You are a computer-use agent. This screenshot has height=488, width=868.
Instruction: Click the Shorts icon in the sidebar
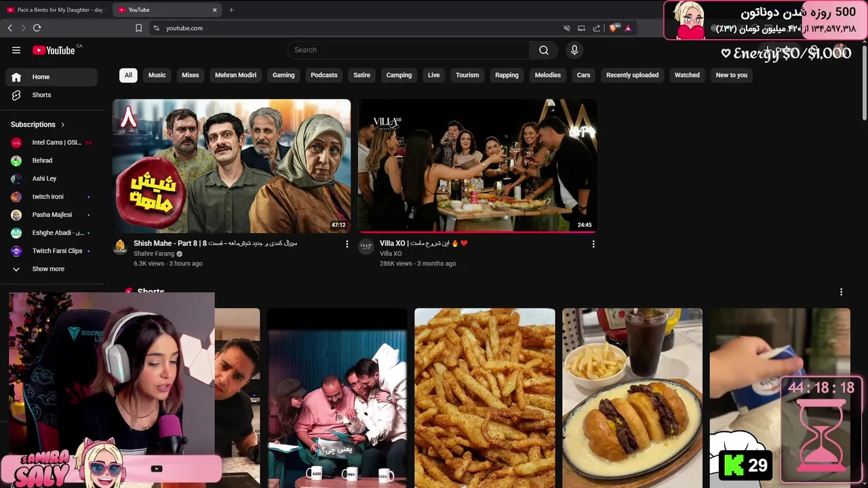[16, 95]
